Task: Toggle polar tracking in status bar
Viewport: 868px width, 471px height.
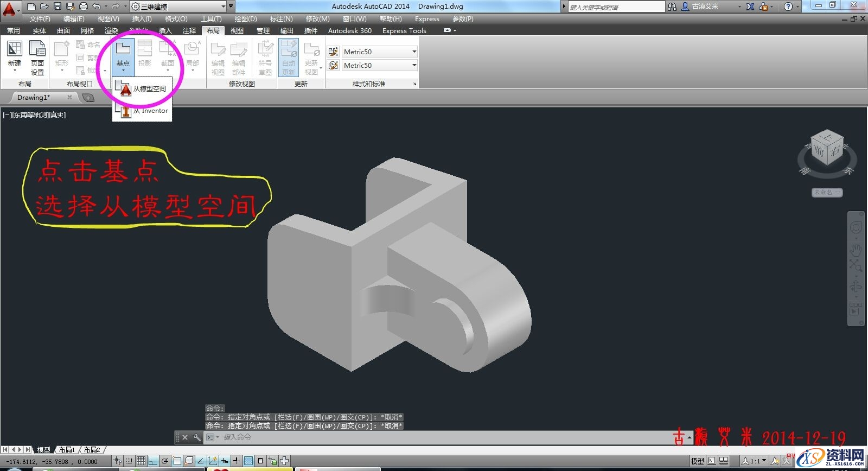Action: coord(165,461)
